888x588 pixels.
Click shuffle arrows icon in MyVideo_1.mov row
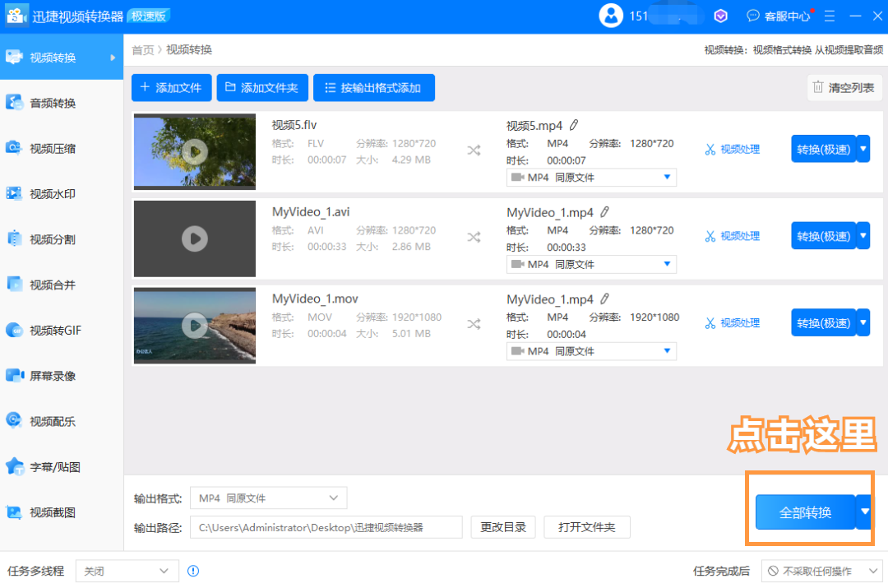(x=474, y=324)
